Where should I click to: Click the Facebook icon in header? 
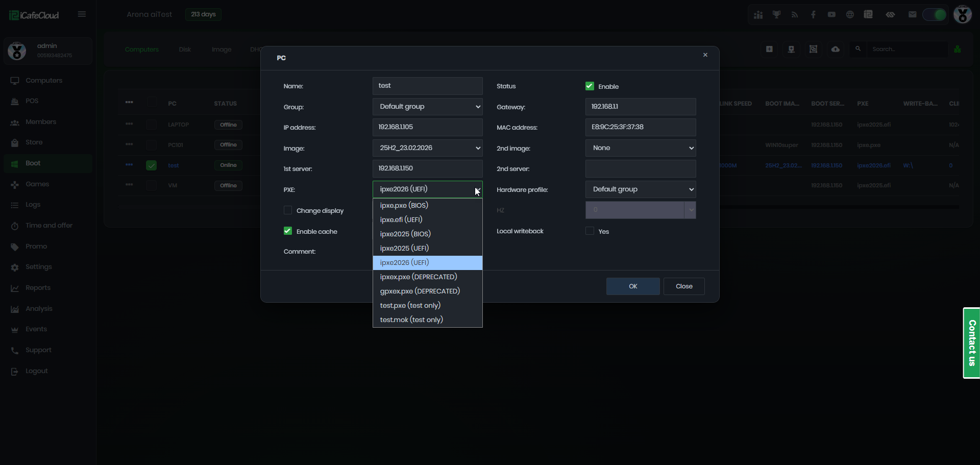[x=813, y=14]
